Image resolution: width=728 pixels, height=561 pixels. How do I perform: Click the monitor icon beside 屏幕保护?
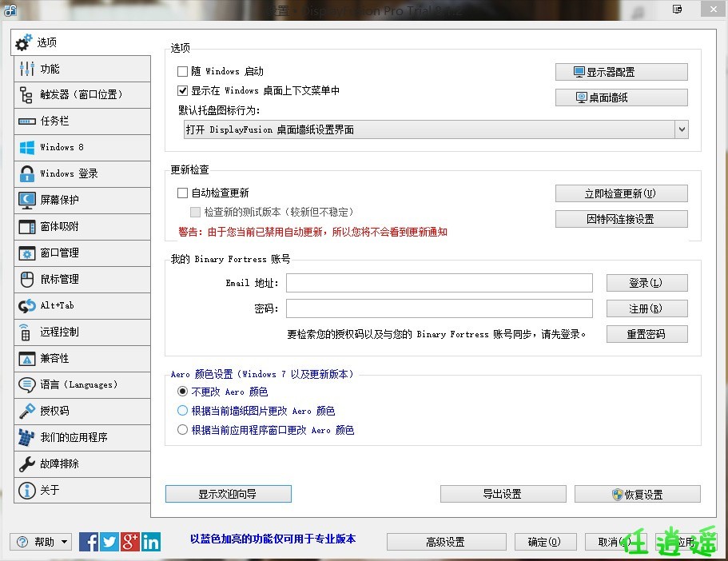(x=27, y=200)
